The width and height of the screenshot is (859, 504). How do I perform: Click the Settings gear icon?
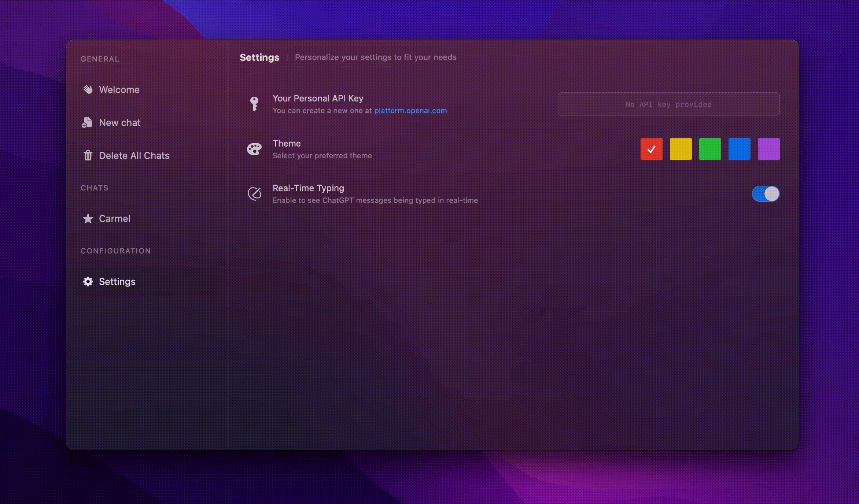point(88,281)
